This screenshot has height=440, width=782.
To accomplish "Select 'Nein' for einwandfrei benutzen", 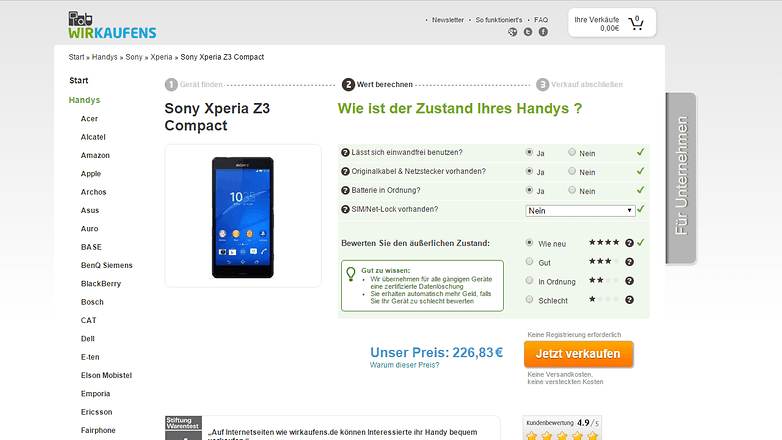I will point(572,152).
